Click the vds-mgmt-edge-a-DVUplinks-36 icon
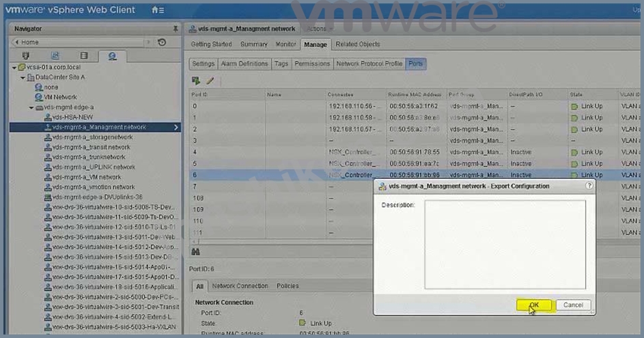This screenshot has width=644, height=338. [48, 197]
